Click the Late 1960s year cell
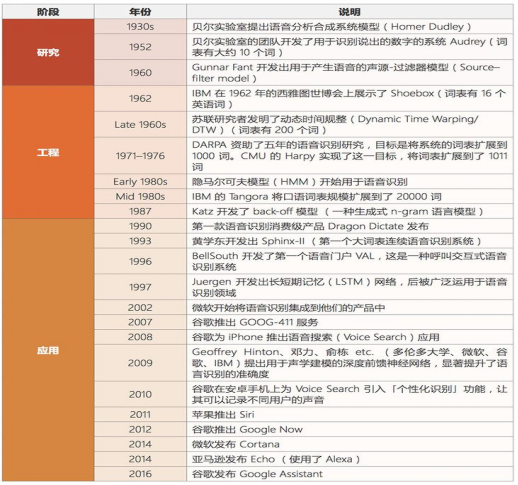Image resolution: width=518 pixels, height=485 pixels. click(140, 125)
